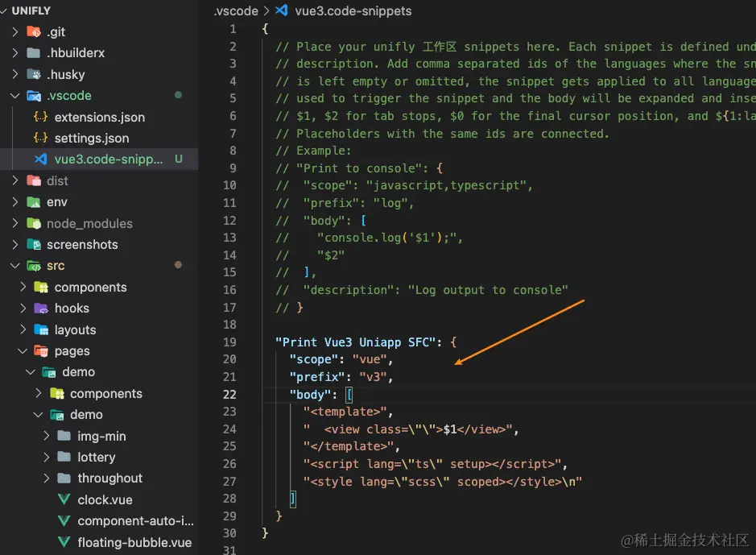Click the throughout folder icon
This screenshot has width=756, height=555.
tap(64, 478)
